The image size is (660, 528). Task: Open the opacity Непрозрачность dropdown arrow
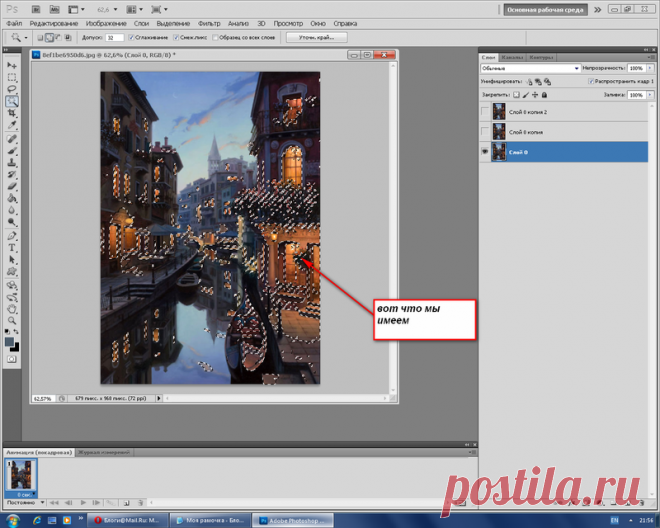(x=650, y=68)
